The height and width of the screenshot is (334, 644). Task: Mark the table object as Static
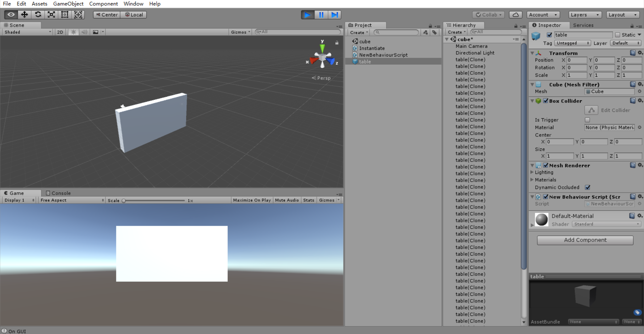coord(618,35)
